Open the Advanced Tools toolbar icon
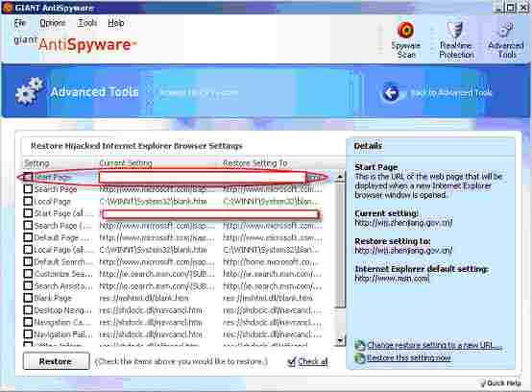532x392 pixels. pos(506,31)
